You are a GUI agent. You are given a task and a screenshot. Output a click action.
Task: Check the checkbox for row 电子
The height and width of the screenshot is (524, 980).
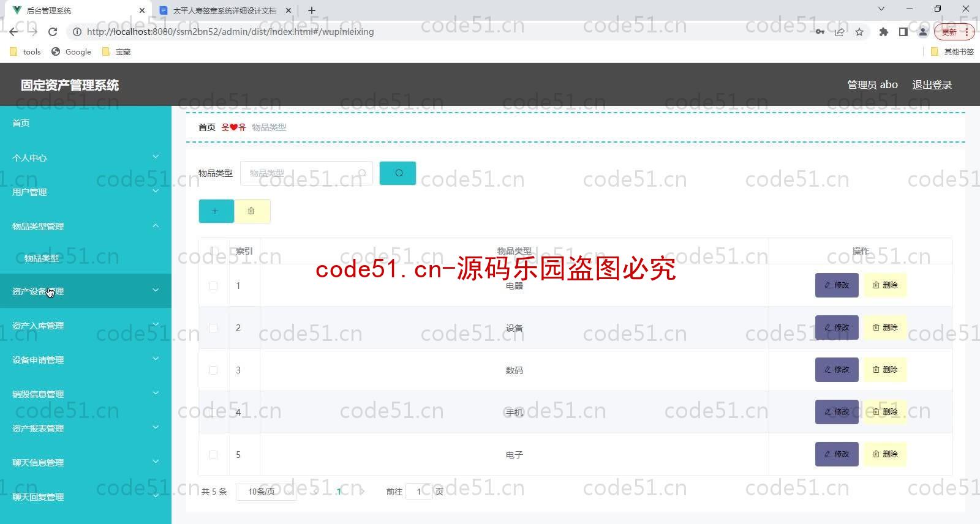click(213, 455)
